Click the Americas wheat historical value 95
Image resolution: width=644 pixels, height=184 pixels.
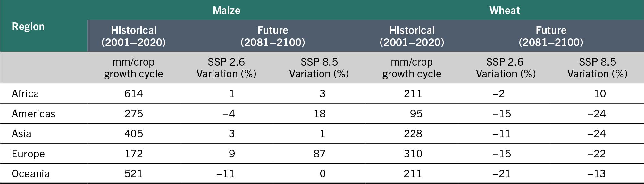[x=416, y=114]
